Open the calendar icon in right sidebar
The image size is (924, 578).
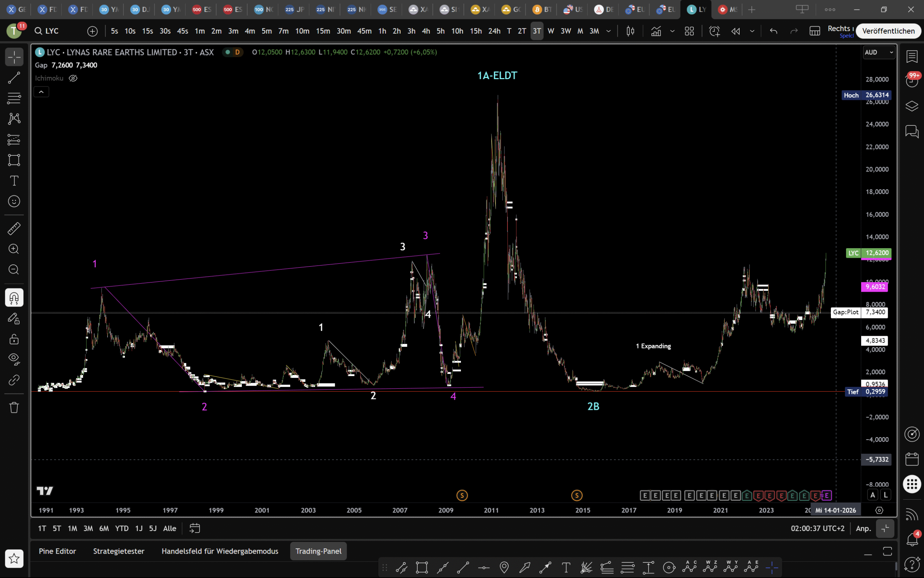[x=912, y=459]
